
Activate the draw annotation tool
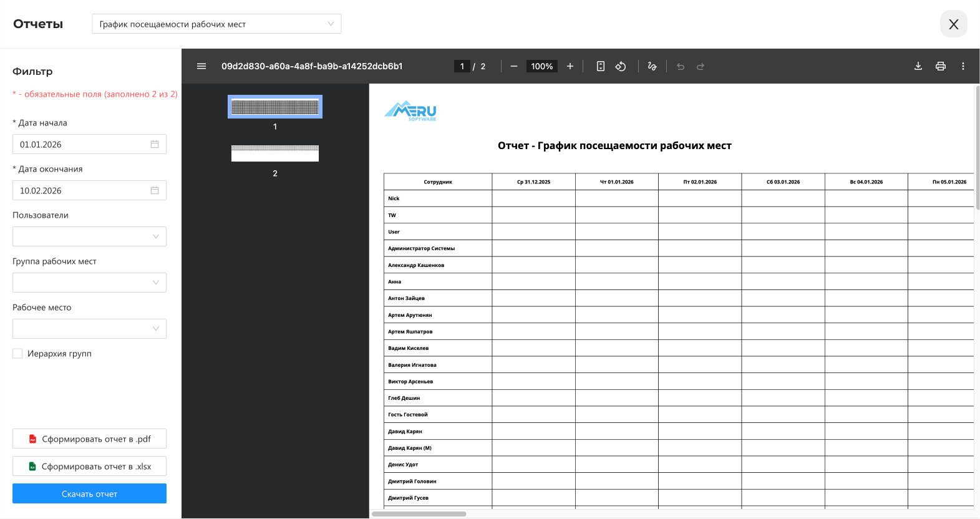tap(653, 66)
